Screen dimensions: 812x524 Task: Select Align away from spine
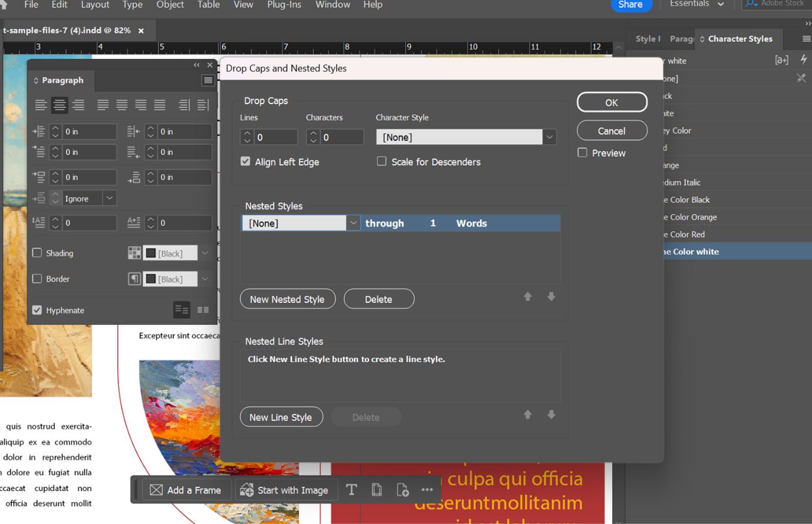(203, 105)
